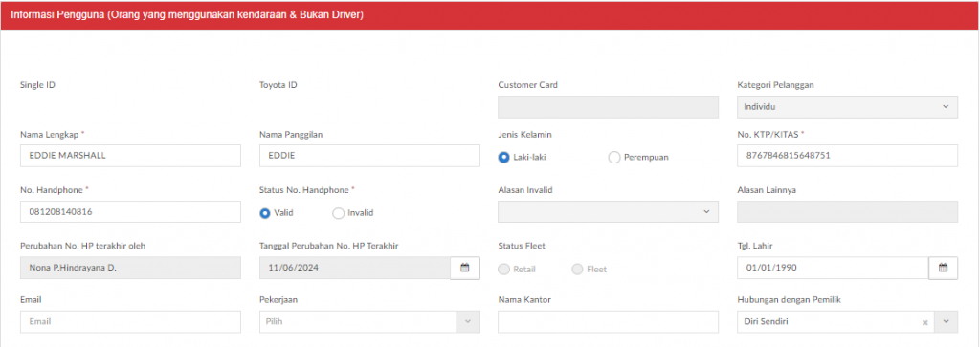The width and height of the screenshot is (980, 347).
Task: Click the Tgl. Lahir date field
Action: click(834, 268)
